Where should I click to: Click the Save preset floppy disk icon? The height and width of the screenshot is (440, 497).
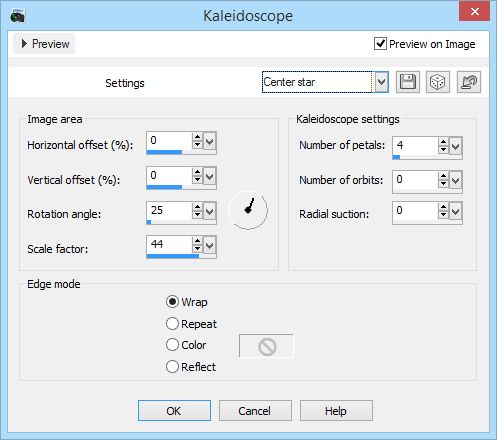[x=407, y=82]
